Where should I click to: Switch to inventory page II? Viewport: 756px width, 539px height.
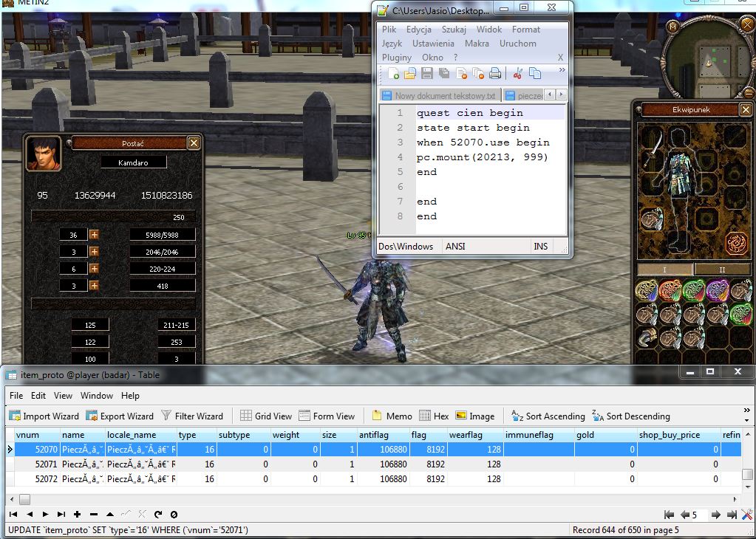(x=722, y=269)
